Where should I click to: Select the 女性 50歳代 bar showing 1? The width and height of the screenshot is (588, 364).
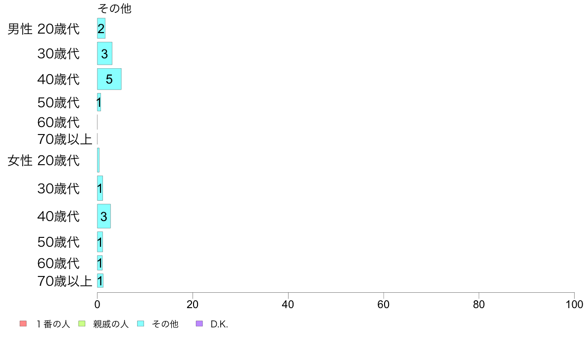coord(100,242)
